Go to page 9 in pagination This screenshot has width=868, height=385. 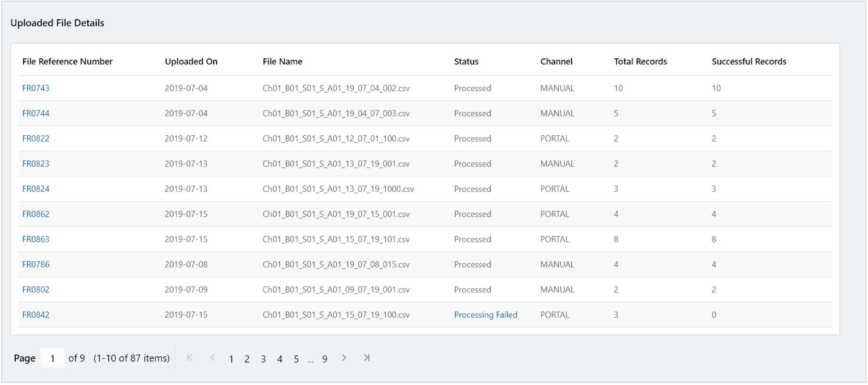pos(325,359)
